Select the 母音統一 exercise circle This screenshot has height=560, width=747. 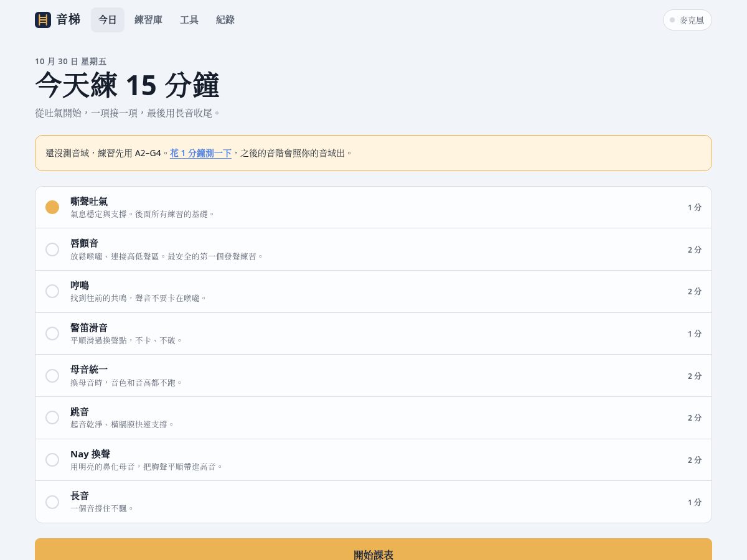tap(52, 376)
